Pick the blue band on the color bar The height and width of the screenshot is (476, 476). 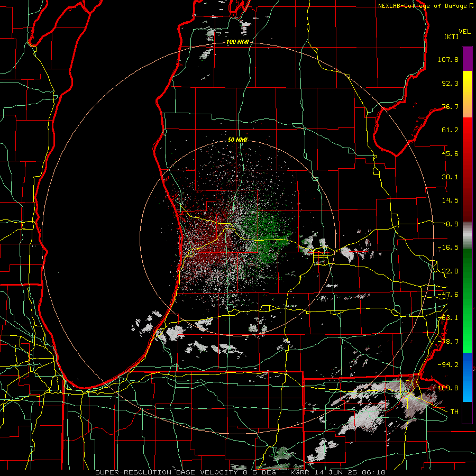coord(467,377)
